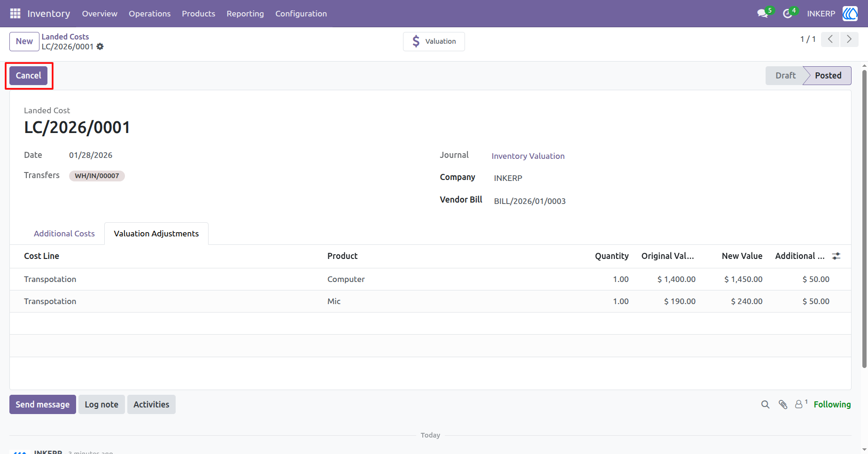
Task: Click the user avatar logo icon
Action: pyautogui.click(x=850, y=14)
